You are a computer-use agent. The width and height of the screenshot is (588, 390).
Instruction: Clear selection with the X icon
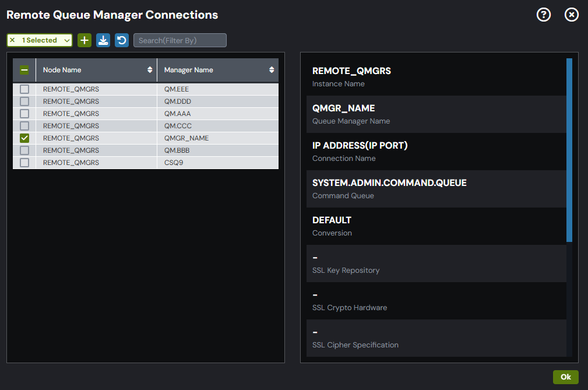tap(12, 40)
